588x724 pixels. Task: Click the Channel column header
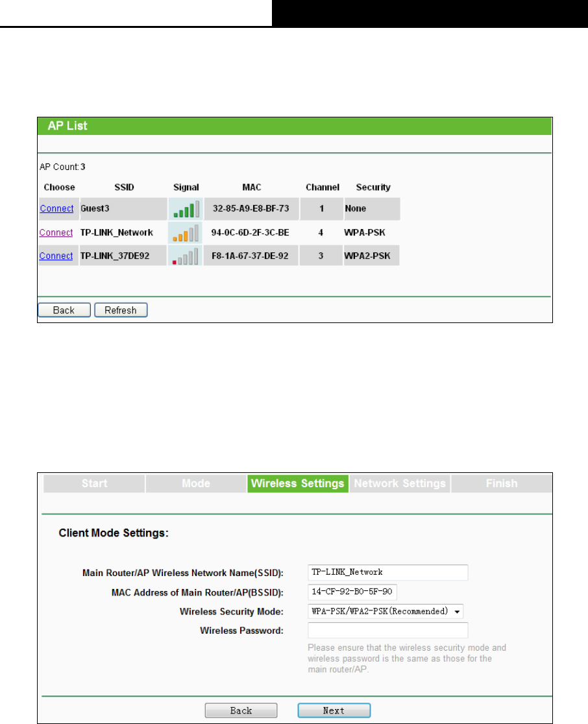click(x=323, y=187)
